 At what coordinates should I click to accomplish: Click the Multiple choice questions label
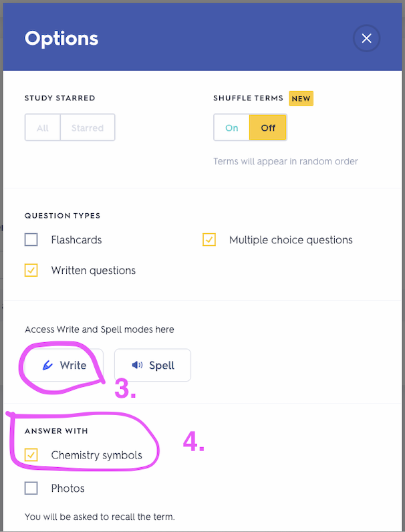click(291, 240)
